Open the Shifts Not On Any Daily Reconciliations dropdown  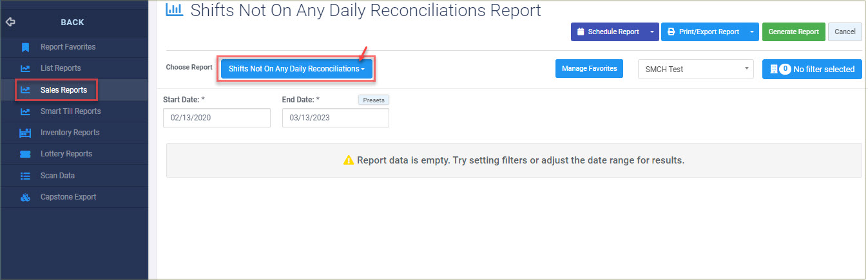coord(296,69)
